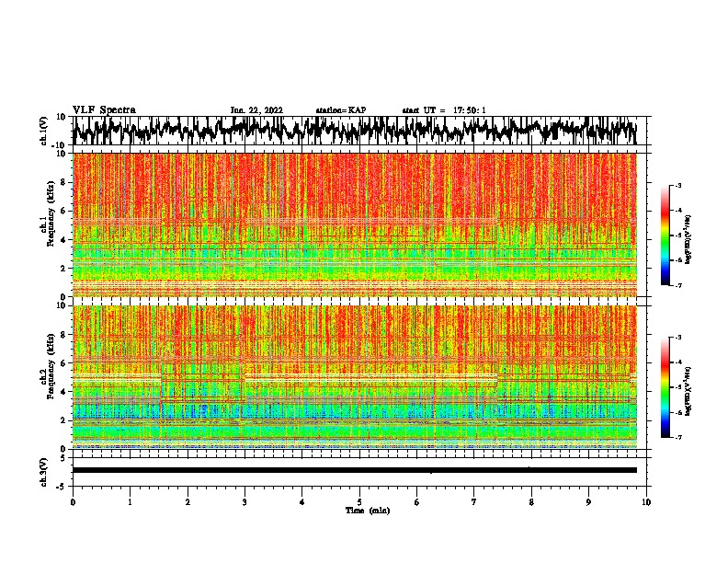This screenshot has width=728, height=563.
Task: Click the ch.1(V) axis label
Action: [x=44, y=131]
